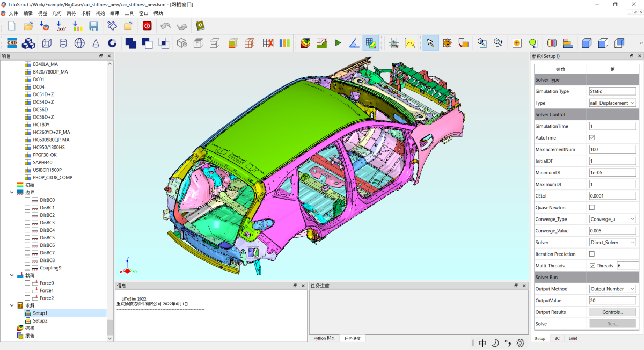Click the blue angle measure icon
The width and height of the screenshot is (644, 350).
(354, 43)
